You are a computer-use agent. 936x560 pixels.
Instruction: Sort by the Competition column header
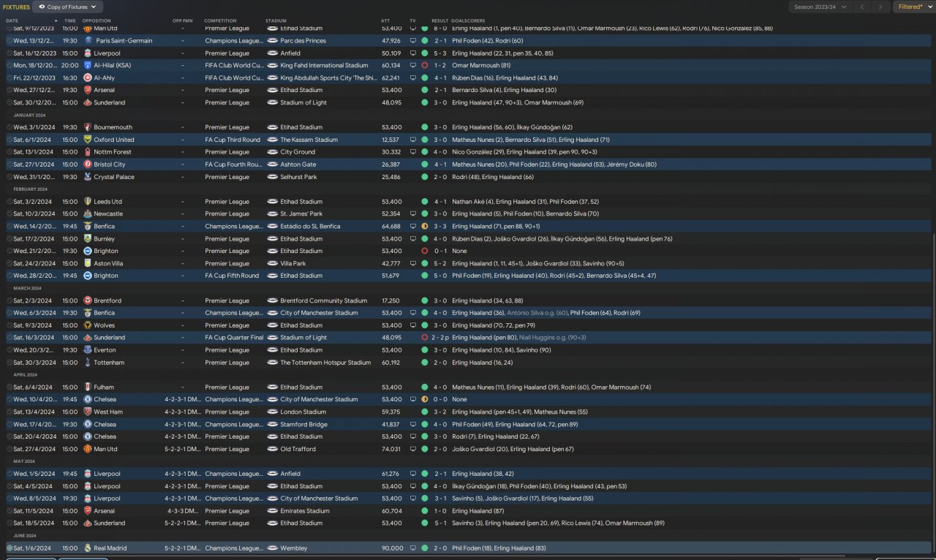tap(220, 20)
